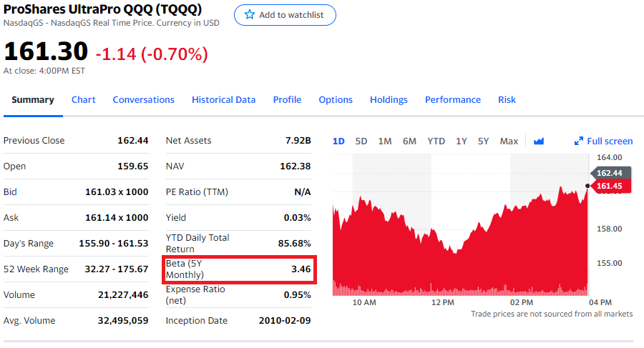This screenshot has height=348, width=644.
Task: View the Options tab
Action: point(336,100)
